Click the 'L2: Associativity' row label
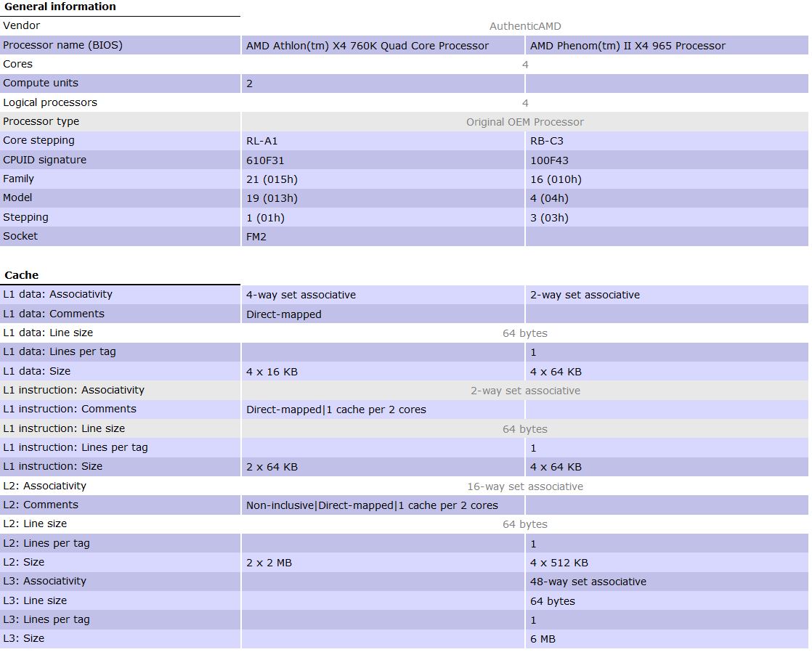812x652 pixels. pyautogui.click(x=44, y=486)
